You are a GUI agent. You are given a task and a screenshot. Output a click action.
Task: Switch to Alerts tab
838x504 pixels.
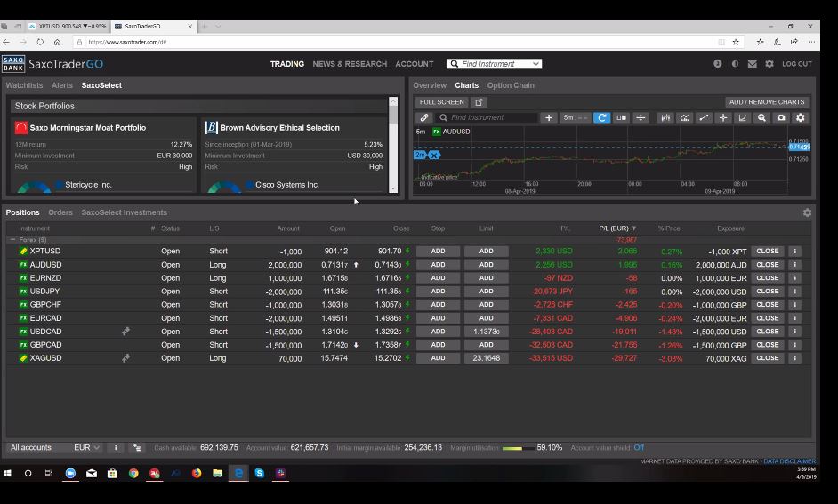(x=62, y=85)
